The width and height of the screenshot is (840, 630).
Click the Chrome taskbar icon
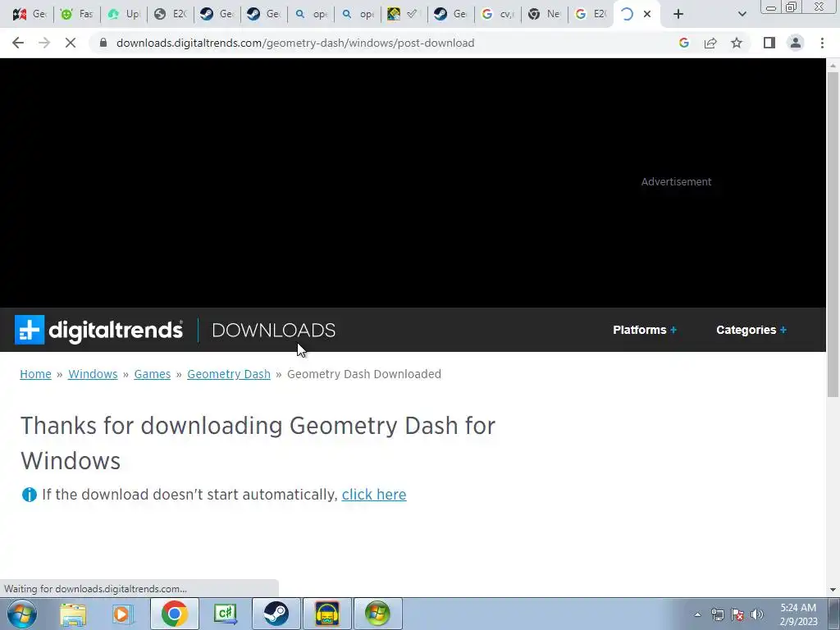[174, 614]
